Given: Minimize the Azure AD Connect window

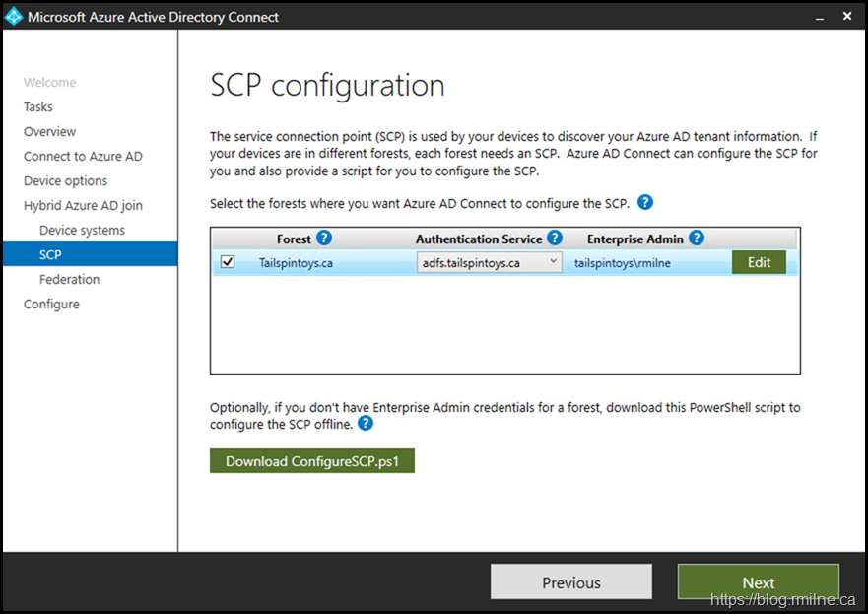Looking at the screenshot, I should pyautogui.click(x=816, y=17).
